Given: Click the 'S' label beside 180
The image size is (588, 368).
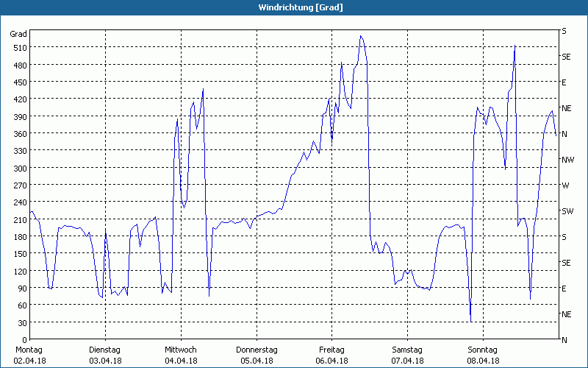Looking at the screenshot, I should [564, 237].
